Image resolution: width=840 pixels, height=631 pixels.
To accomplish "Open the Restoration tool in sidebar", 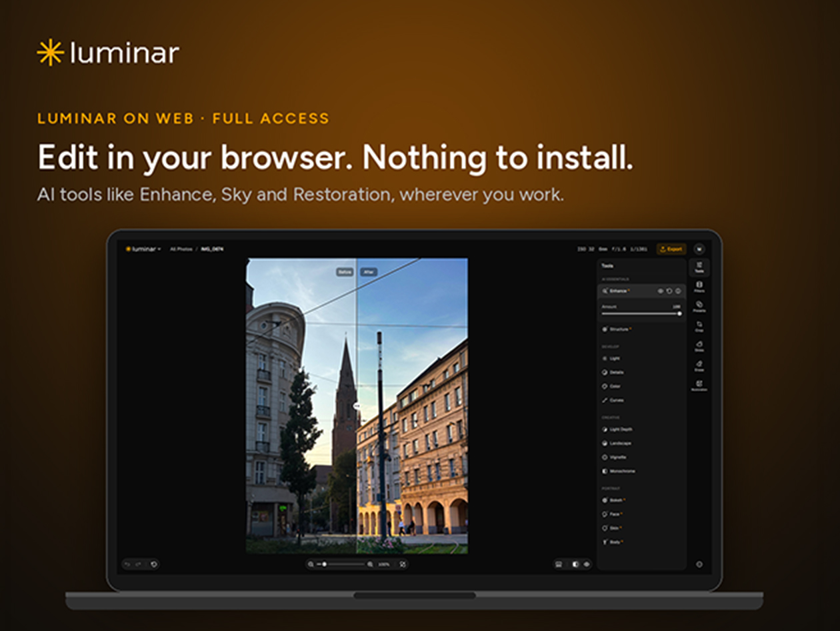I will click(699, 386).
